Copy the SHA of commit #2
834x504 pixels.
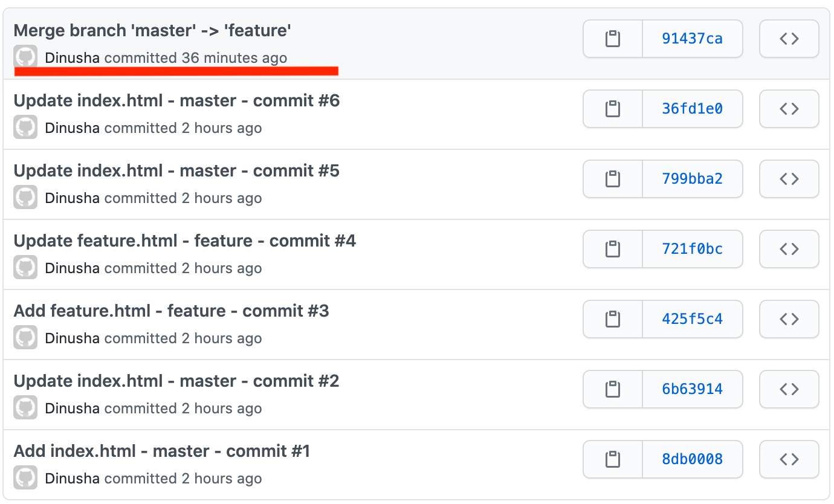tap(612, 389)
